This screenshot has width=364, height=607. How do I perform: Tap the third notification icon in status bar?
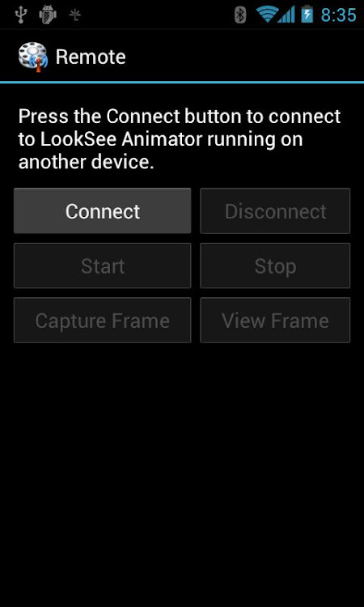click(x=74, y=15)
